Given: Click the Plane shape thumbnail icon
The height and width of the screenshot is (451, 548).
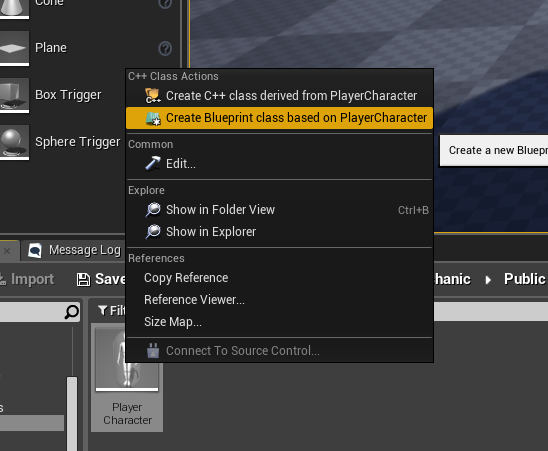Looking at the screenshot, I should (14, 48).
